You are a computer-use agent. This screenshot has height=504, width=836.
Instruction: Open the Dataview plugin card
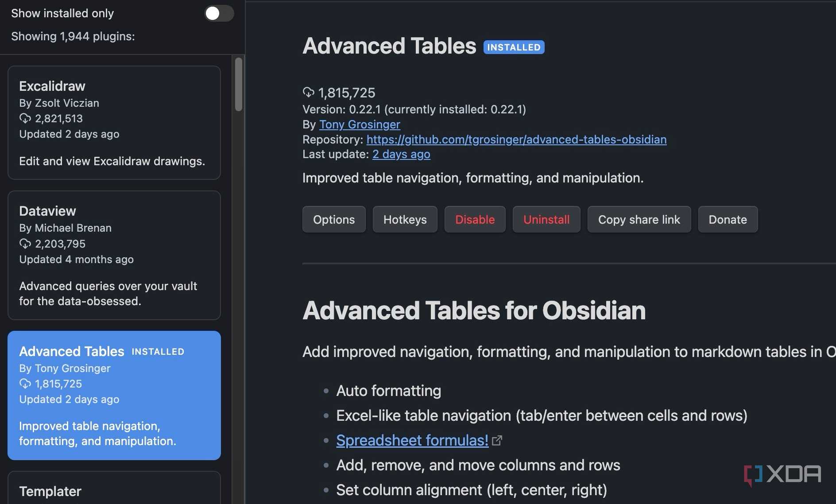pyautogui.click(x=114, y=255)
